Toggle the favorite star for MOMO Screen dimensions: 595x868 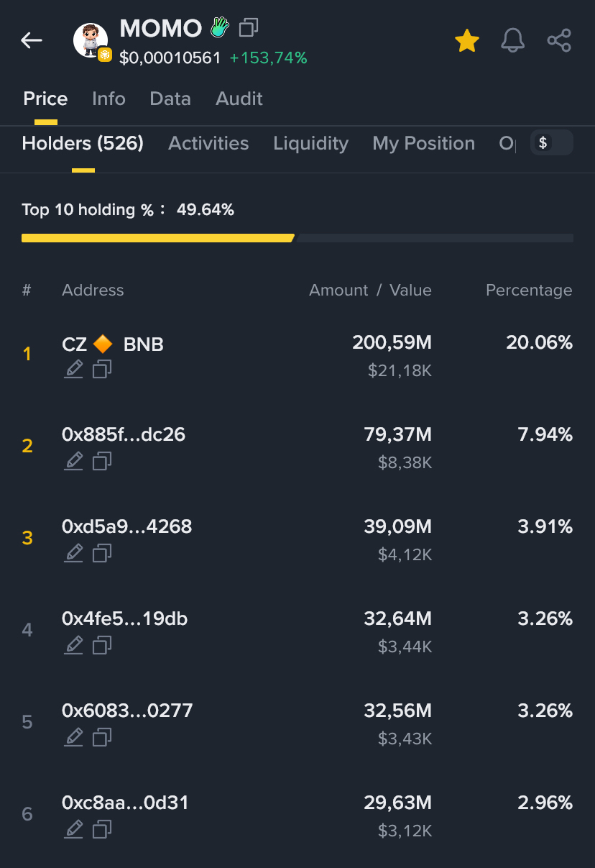point(467,41)
